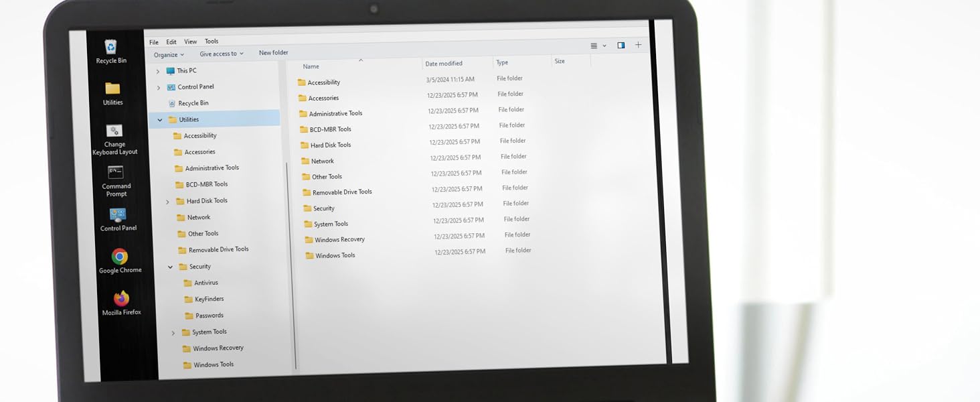Click the KeyFinders folder icon in tree

(x=188, y=299)
